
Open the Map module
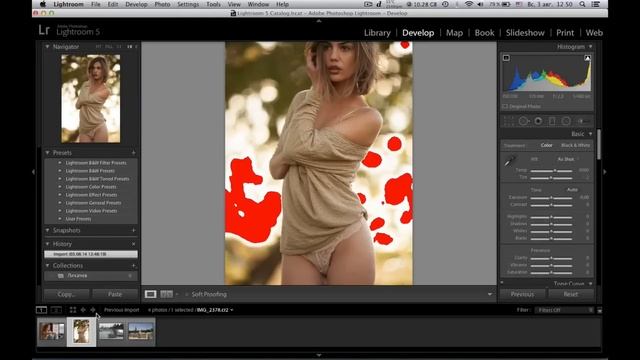(x=454, y=33)
